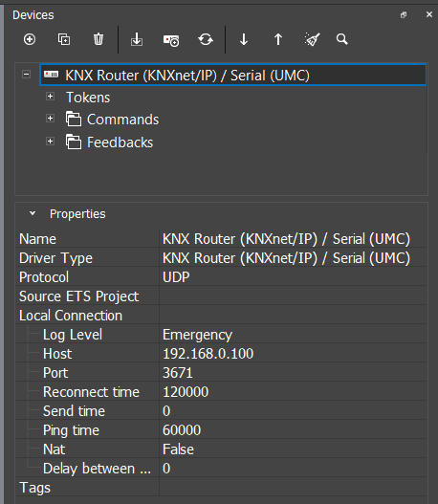
Task: Select the Feedbacks folder item
Action: (120, 142)
